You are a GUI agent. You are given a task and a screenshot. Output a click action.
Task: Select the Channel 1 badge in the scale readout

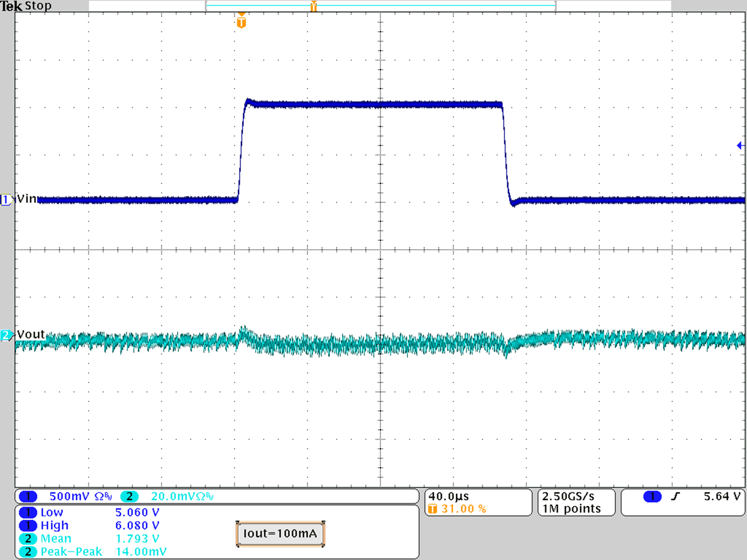click(x=28, y=496)
